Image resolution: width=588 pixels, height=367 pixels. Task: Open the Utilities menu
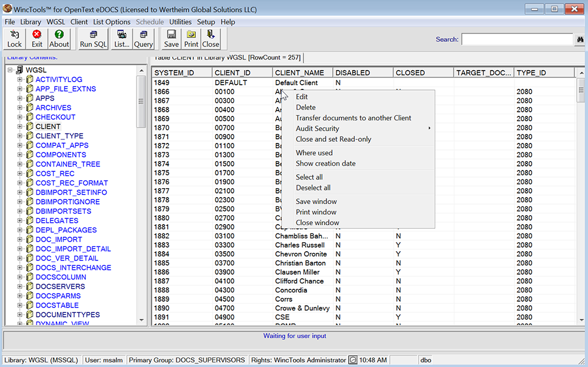click(x=180, y=22)
